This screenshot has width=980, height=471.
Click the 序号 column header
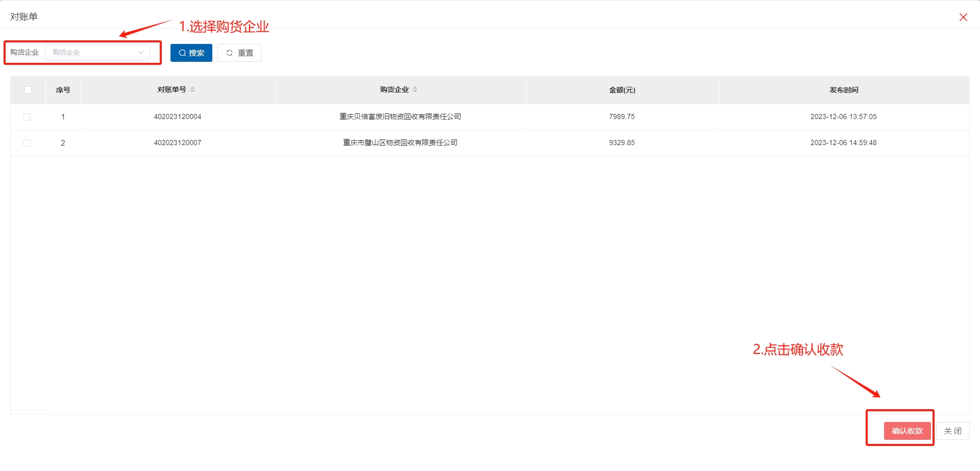pyautogui.click(x=63, y=90)
